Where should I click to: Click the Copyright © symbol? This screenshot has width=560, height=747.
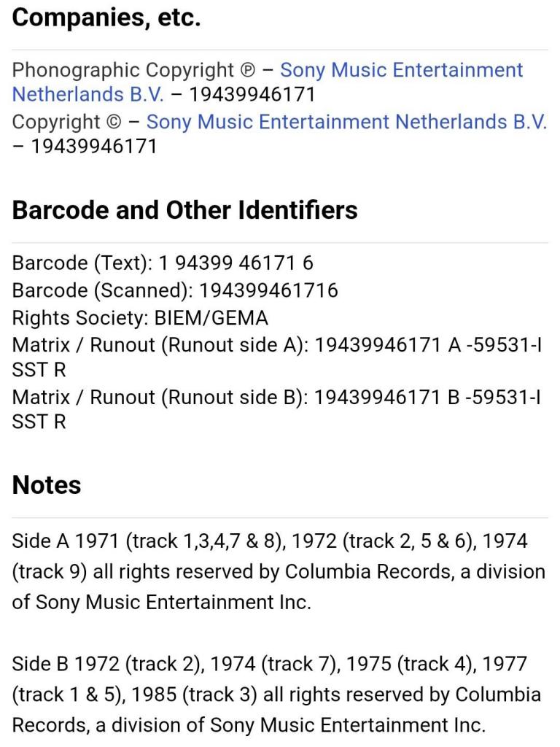(x=114, y=122)
